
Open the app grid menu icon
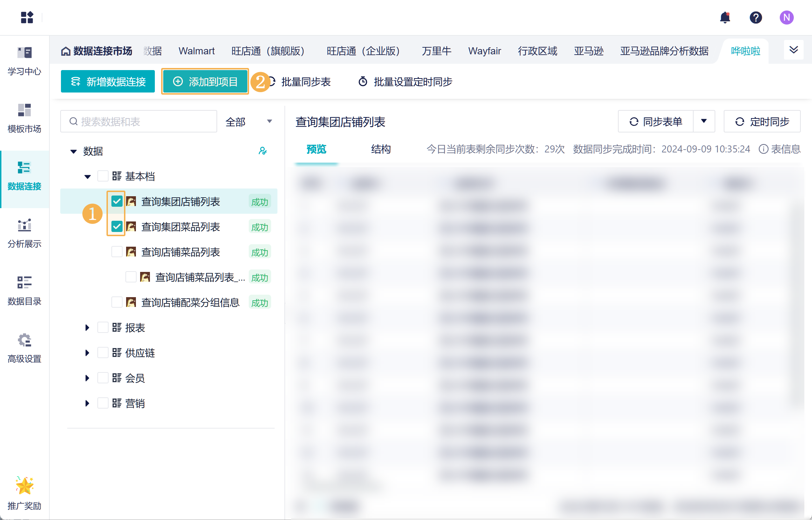coord(27,17)
